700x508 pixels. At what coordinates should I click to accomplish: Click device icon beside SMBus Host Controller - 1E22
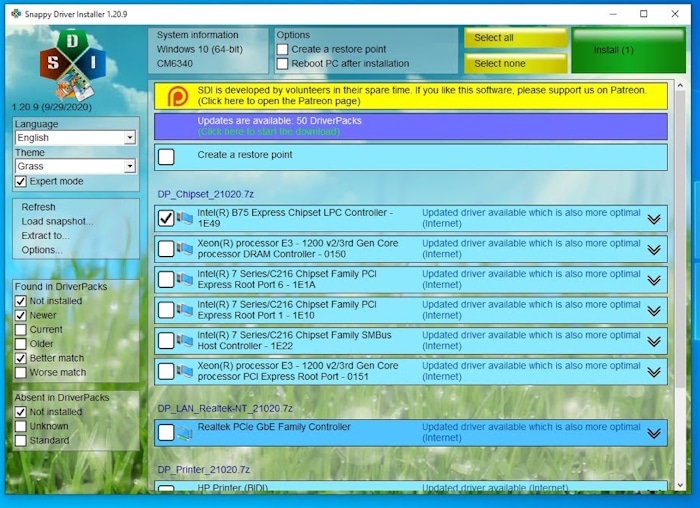(185, 341)
